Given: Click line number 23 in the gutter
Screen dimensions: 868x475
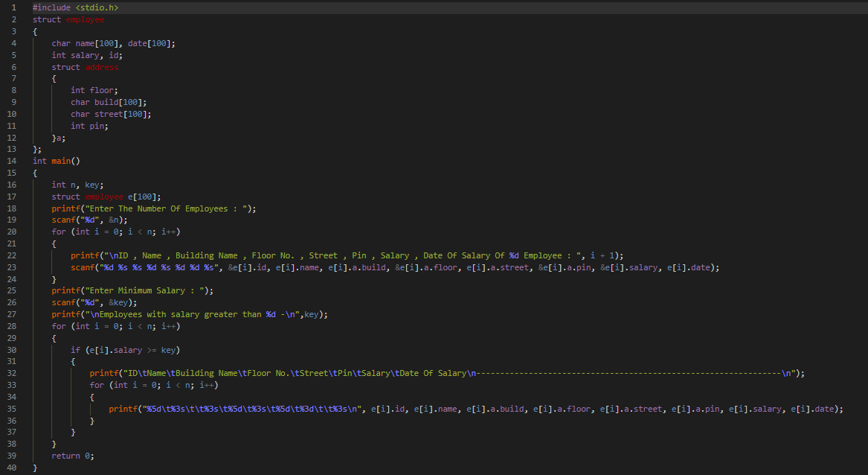Looking at the screenshot, I should coord(12,267).
